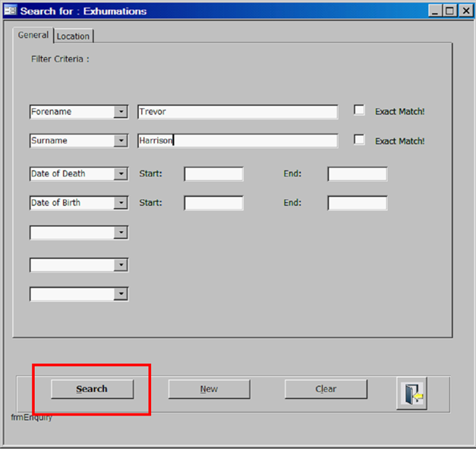Enable Exact Match checkbox for Surname
476x449 pixels.
(359, 140)
